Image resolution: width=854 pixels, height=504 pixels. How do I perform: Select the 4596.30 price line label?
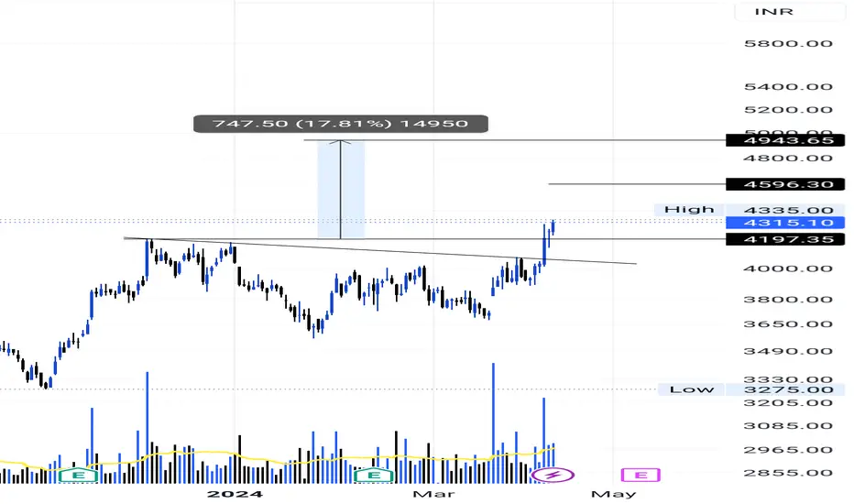(x=785, y=184)
